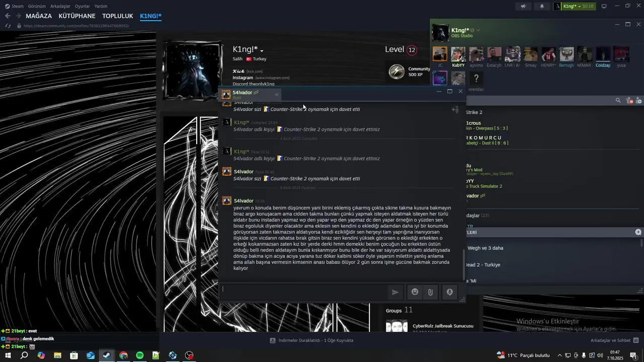
Task: Open File Explorer from the taskbar
Action: [x=57, y=355]
